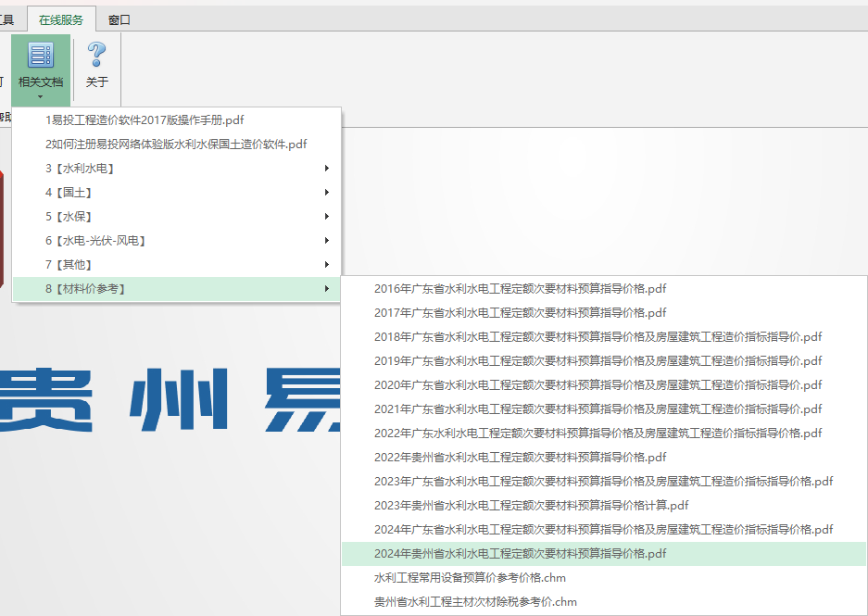Open 贵州省水利工程主材次材除税参考价.chm
Viewport: 868px width, 616px height.
tap(475, 601)
